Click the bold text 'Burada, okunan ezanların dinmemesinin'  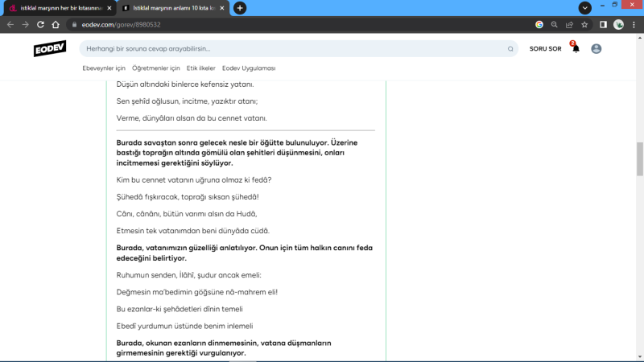(187, 343)
